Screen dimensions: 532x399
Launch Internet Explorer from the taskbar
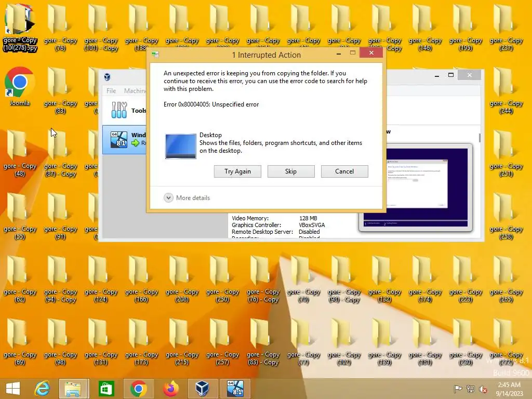(42, 389)
